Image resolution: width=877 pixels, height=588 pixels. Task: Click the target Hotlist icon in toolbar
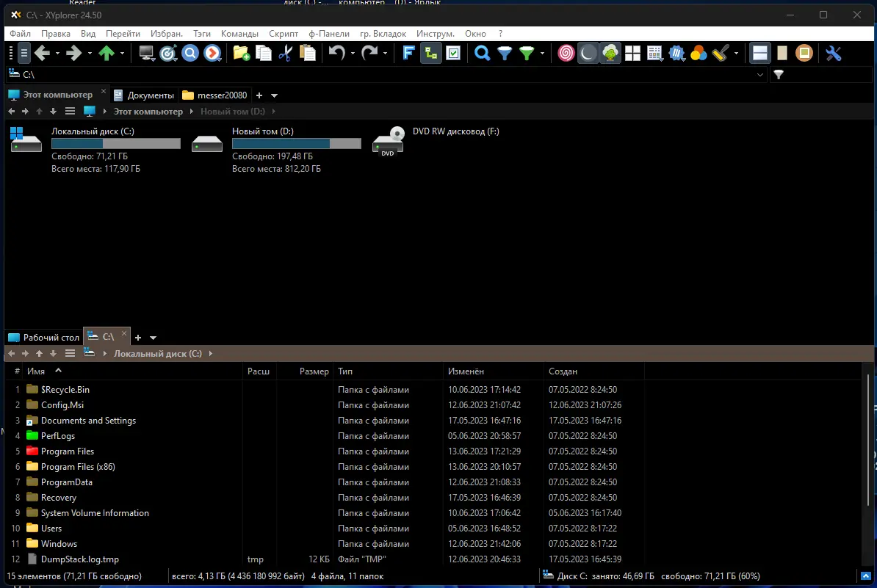pos(168,54)
